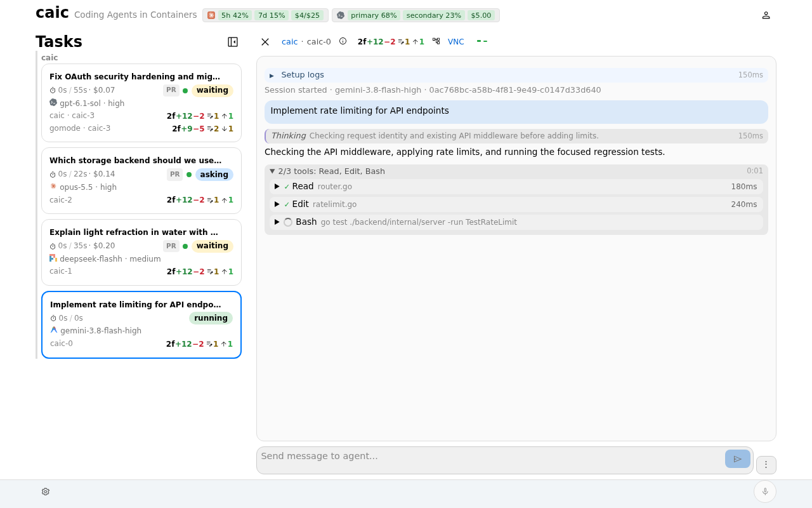Show task info for caic-0
This screenshot has height=508, width=812.
[343, 41]
